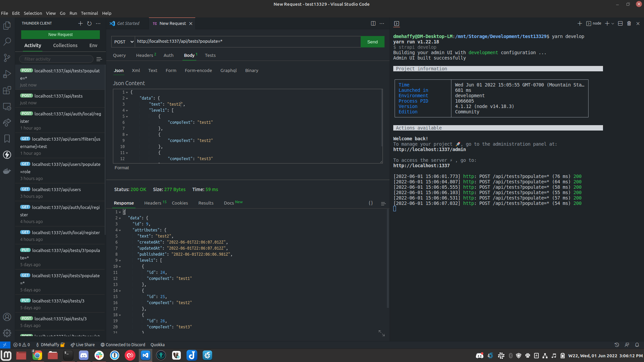
Task: Refresh the Thunder Client activity list
Action: (89, 24)
